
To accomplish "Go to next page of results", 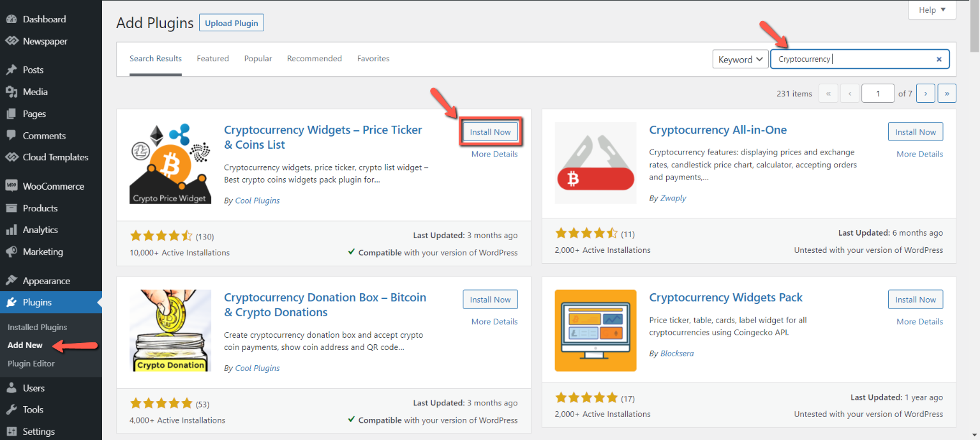I will coord(925,93).
